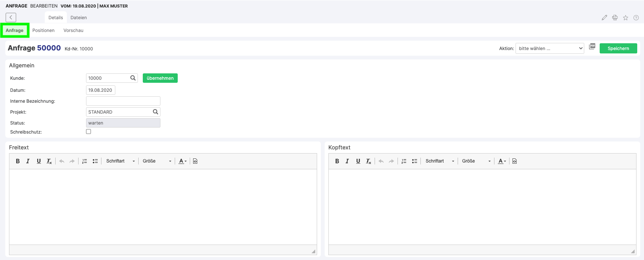644x260 pixels.
Task: Enable the Schreibschutz checkbox
Action: click(x=89, y=132)
